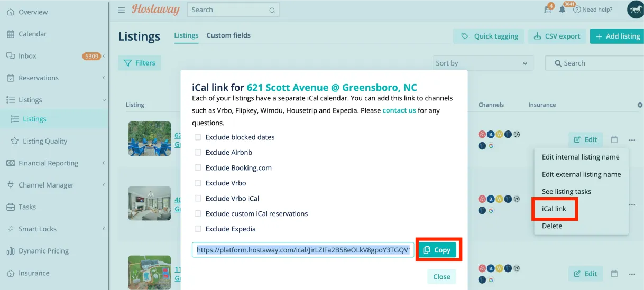Image resolution: width=644 pixels, height=290 pixels.
Task: Expand the Channel Manager chevron
Action: coord(104,185)
